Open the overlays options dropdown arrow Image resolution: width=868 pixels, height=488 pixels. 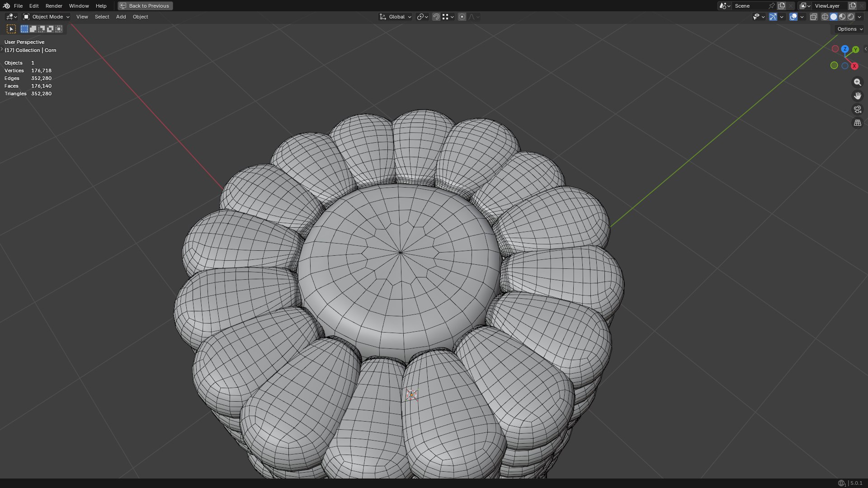pos(802,17)
